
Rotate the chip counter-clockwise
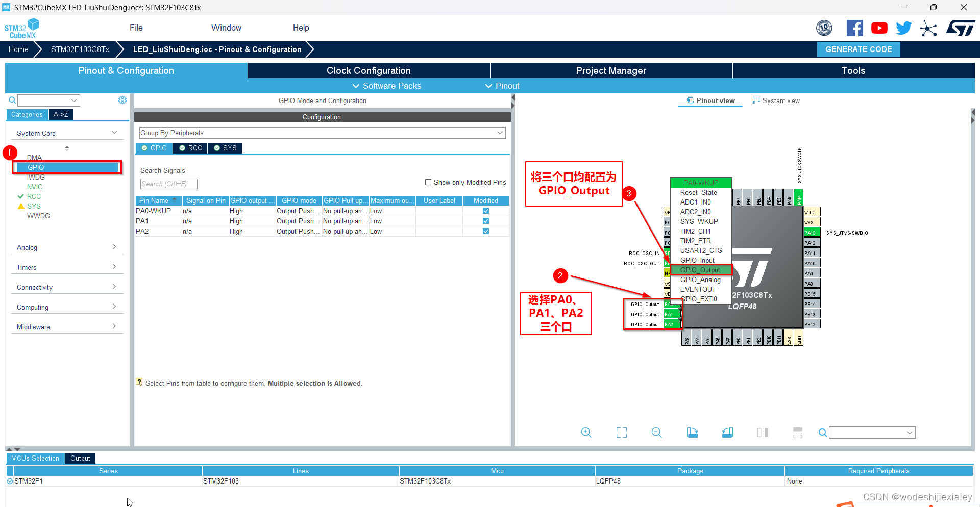[727, 433]
